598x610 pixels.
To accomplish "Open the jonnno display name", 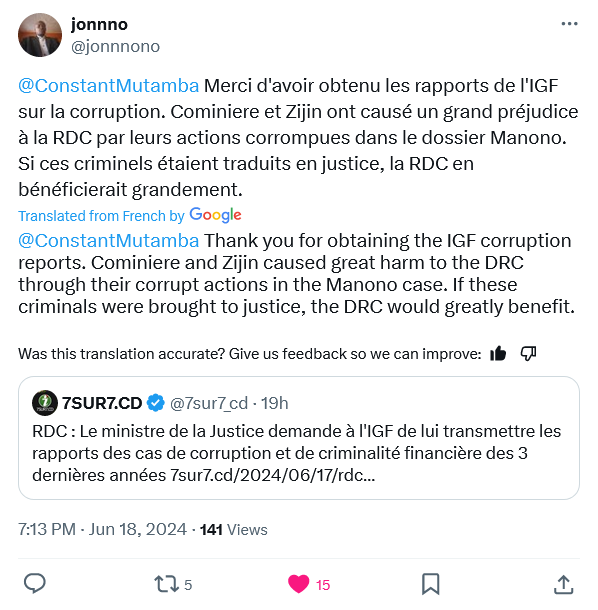I will [x=99, y=25].
